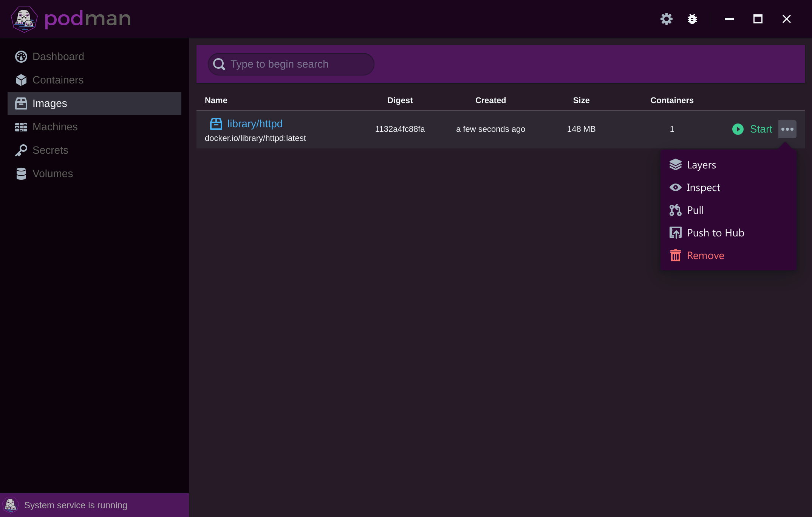Choose Inspect from the context menu
The image size is (812, 517).
(728, 187)
